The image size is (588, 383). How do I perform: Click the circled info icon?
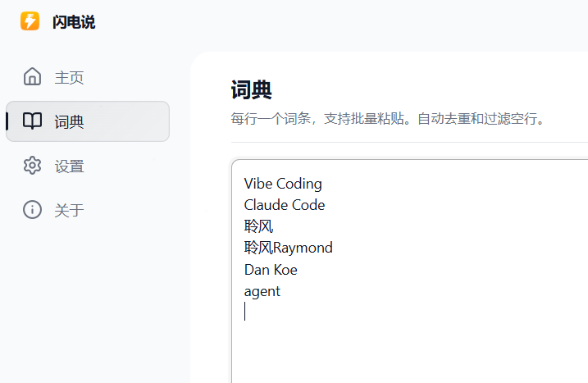[33, 210]
